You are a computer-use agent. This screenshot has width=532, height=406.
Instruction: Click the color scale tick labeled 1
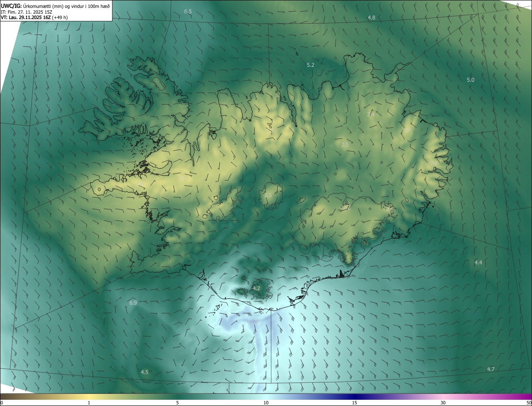[x=89, y=403]
